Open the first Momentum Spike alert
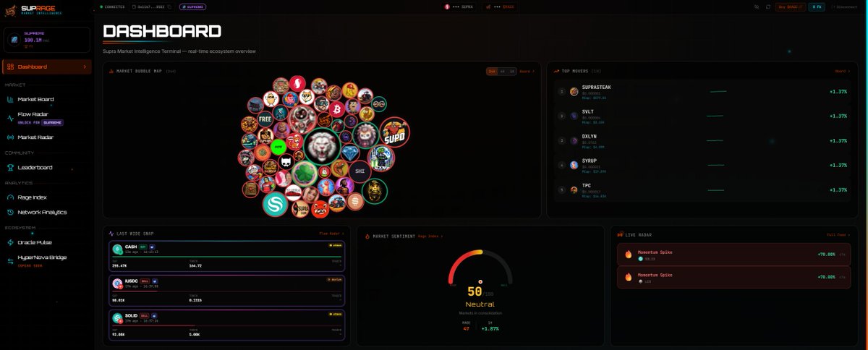Image resolution: width=868 pixels, height=350 pixels. pyautogui.click(x=733, y=255)
